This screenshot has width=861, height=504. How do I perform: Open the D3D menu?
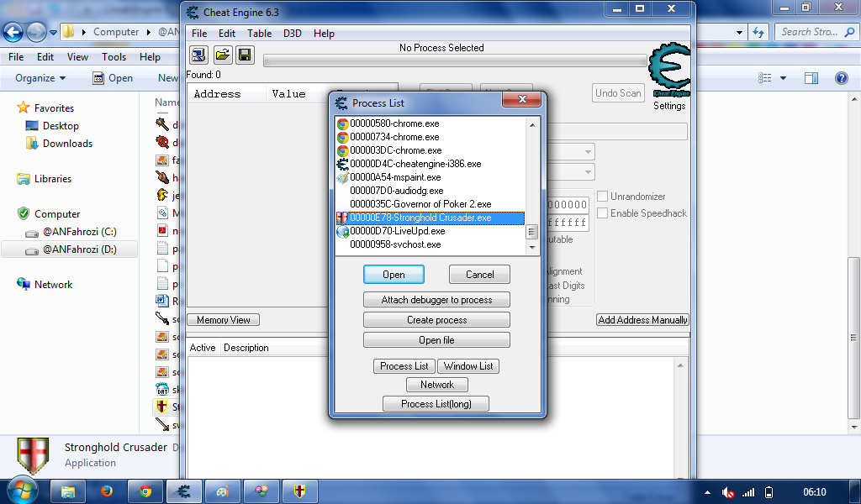click(x=292, y=34)
